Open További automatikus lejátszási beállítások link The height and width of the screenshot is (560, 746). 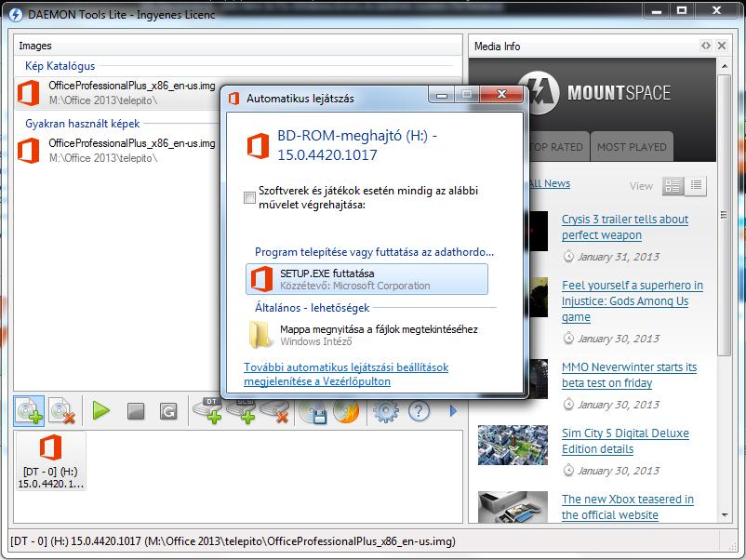pyautogui.click(x=346, y=375)
